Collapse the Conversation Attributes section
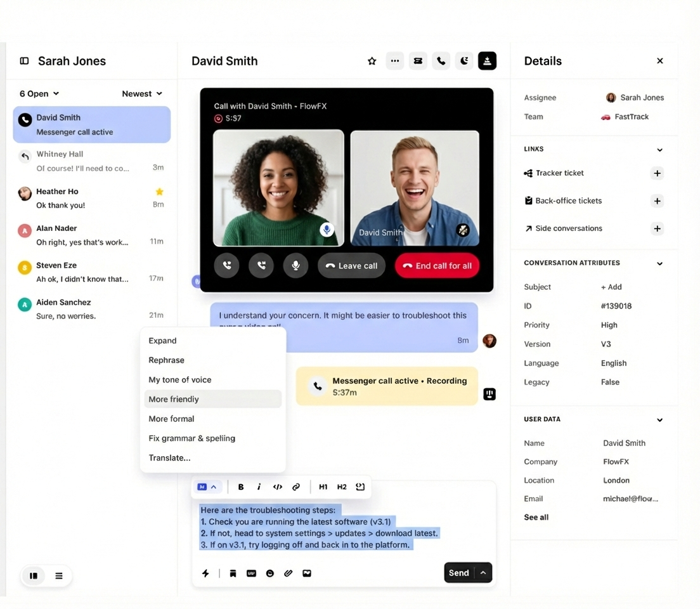This screenshot has width=700, height=609. [659, 263]
